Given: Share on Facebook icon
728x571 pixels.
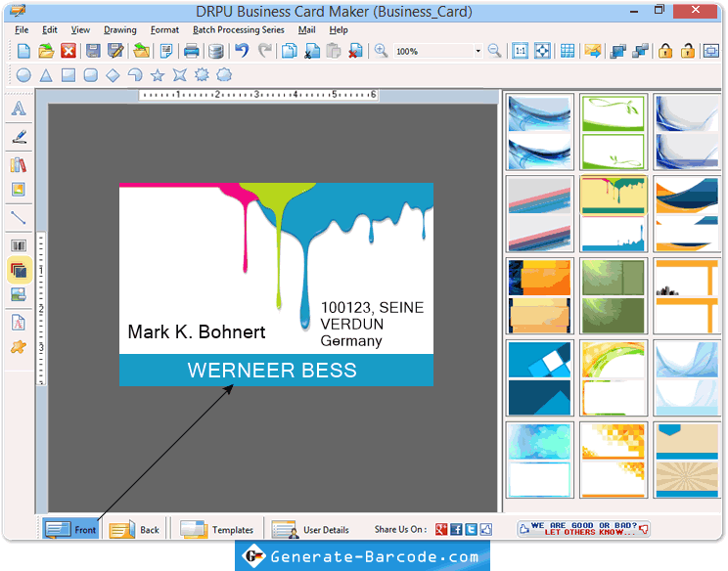Looking at the screenshot, I should point(456,529).
